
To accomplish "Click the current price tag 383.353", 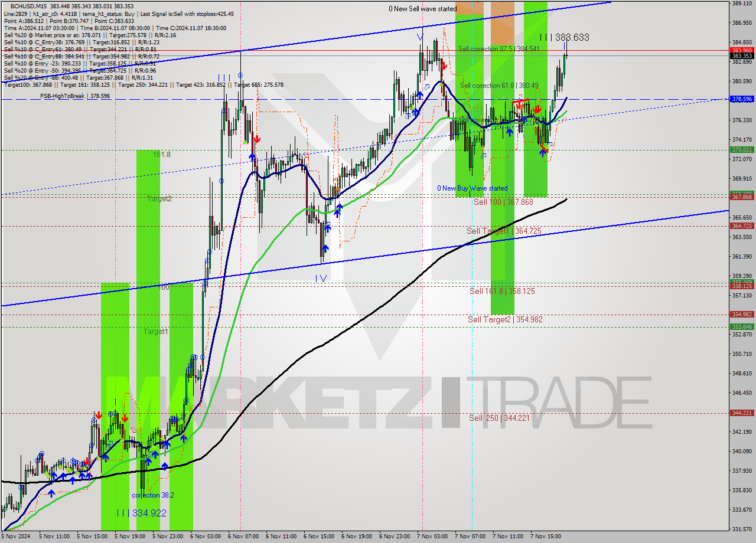I will click(x=742, y=55).
